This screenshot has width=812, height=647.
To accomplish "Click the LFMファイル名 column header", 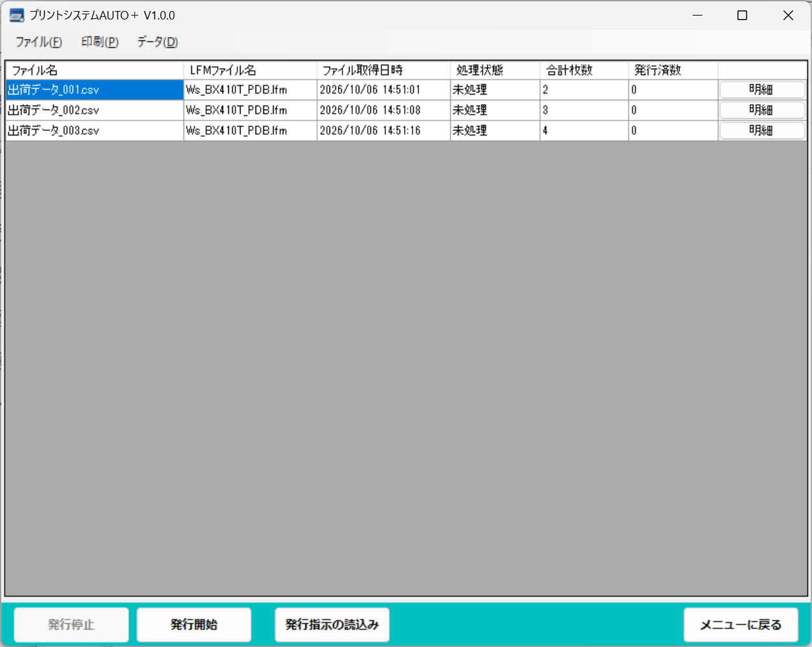I will tap(250, 70).
